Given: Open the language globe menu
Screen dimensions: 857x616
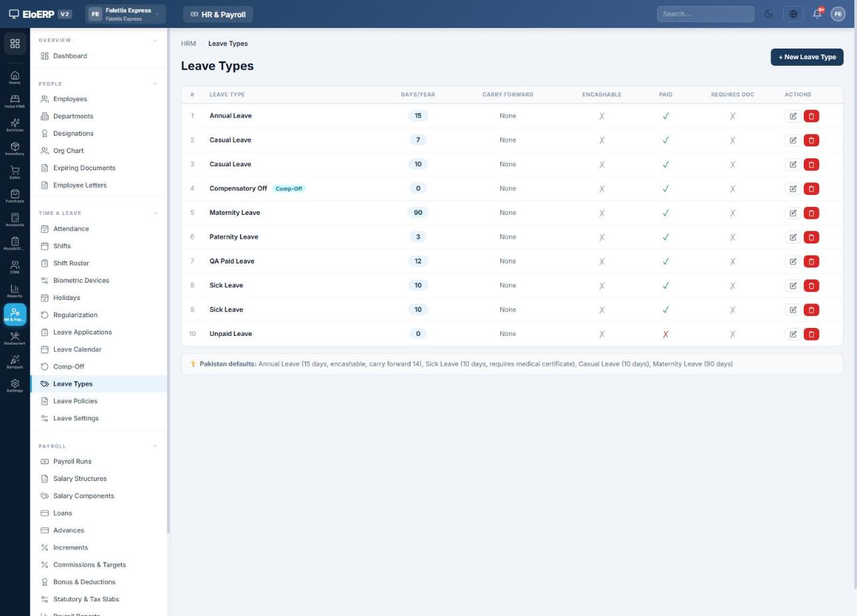Looking at the screenshot, I should [793, 14].
